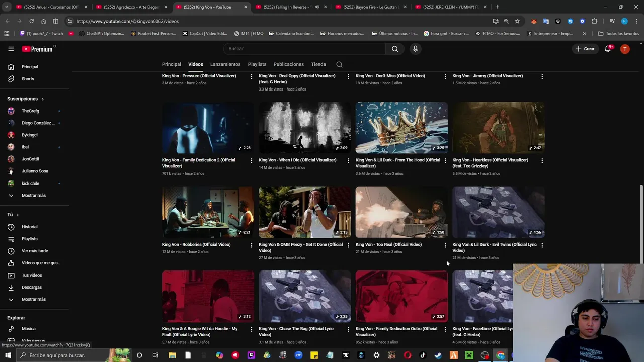
Task: Open options for Evil Twins video
Action: tap(542, 245)
